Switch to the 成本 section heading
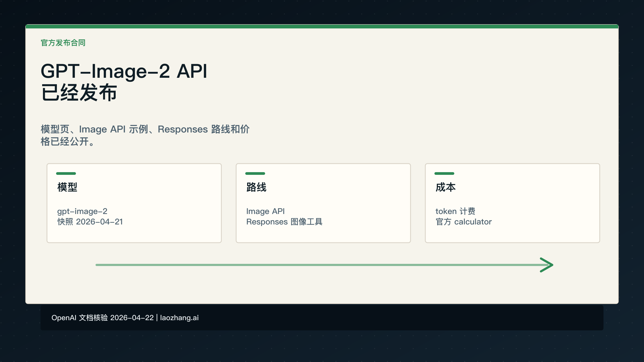 [x=445, y=187]
